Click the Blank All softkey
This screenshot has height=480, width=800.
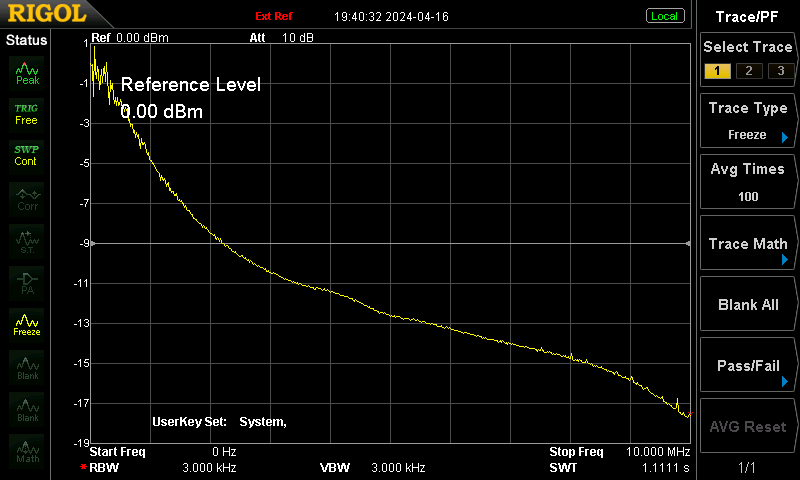coord(748,305)
